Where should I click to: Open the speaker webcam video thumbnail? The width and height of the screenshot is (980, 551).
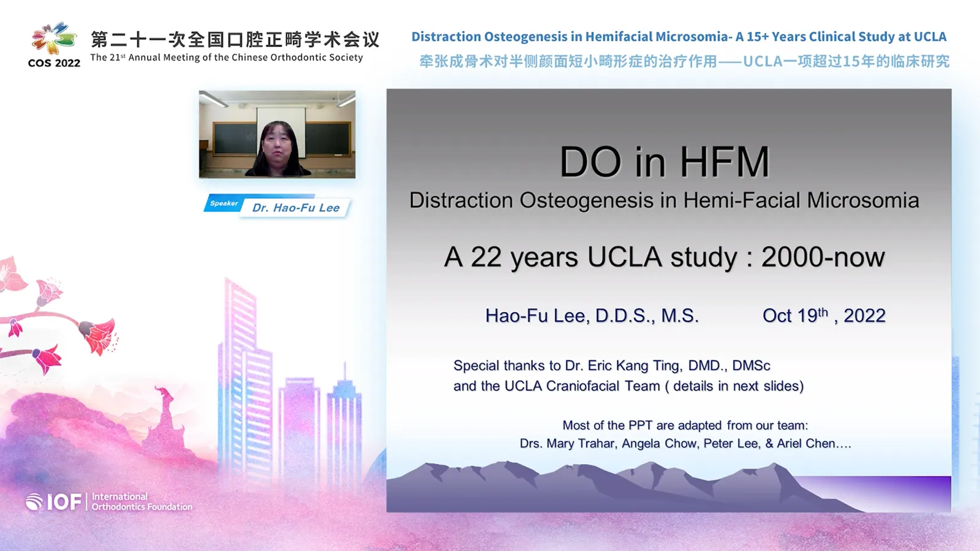point(277,135)
